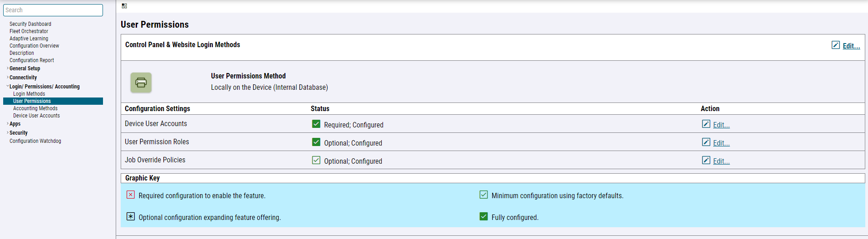
Task: Click the blue asterisk icon in Graphic Key
Action: (131, 216)
